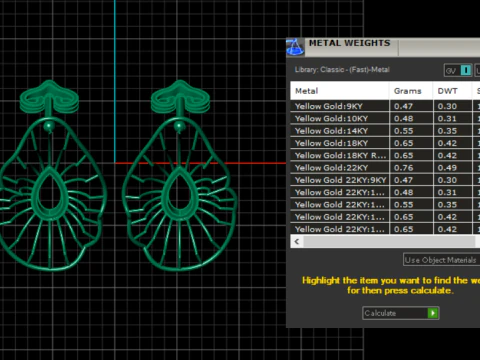Select the Yellow Gold 22KY:9KY row

pos(385,180)
